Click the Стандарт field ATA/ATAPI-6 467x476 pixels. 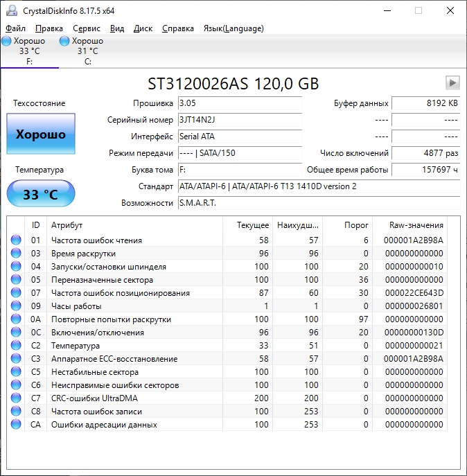point(319,186)
